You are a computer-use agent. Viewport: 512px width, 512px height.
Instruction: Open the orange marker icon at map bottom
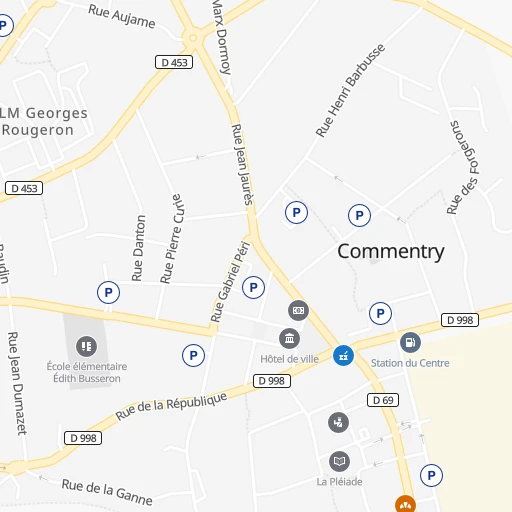405,504
